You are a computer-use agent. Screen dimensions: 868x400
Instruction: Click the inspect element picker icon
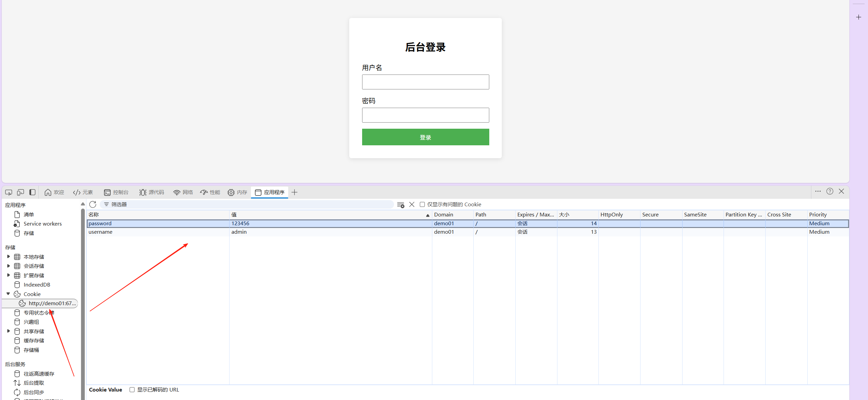tap(9, 192)
